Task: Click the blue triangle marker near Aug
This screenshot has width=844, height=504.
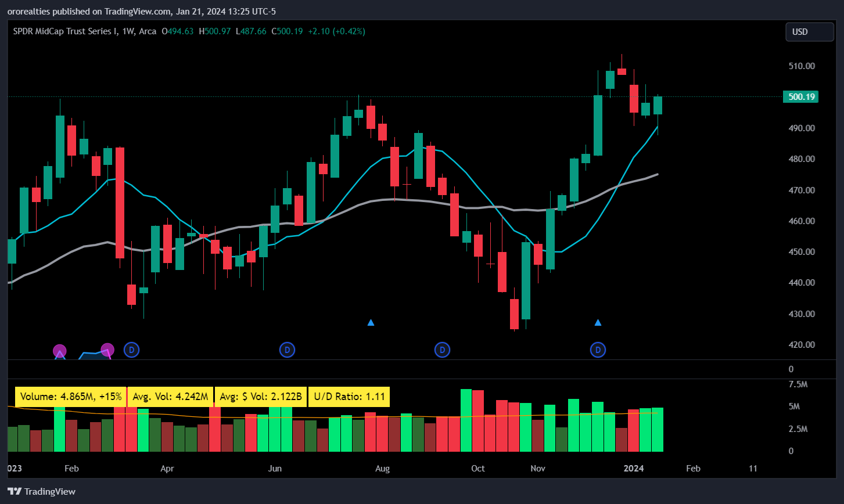Action: (371, 322)
